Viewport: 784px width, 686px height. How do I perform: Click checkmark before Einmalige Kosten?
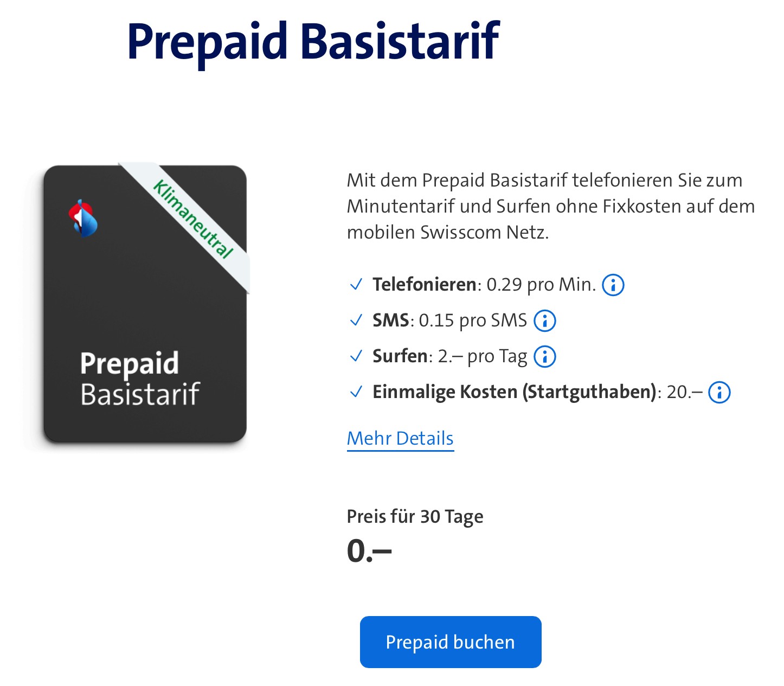click(x=356, y=392)
